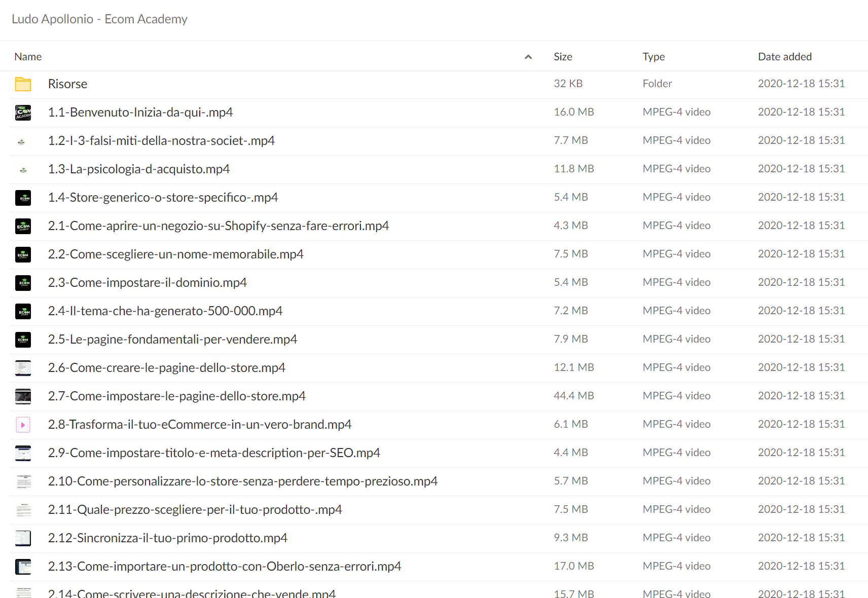
Task: Click thumbnail of 2.12-Sincronizza-il-tuo-primo-prodotto video
Action: point(23,538)
